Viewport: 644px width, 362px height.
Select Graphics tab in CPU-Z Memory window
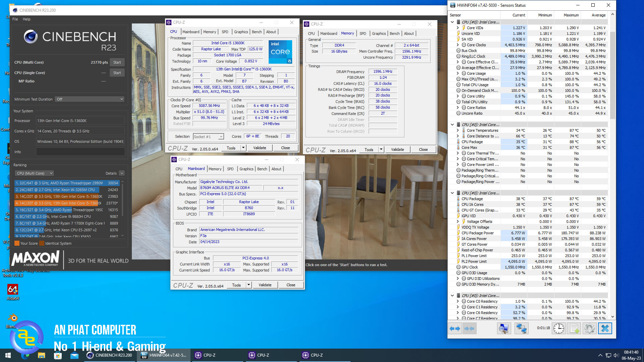379,34
